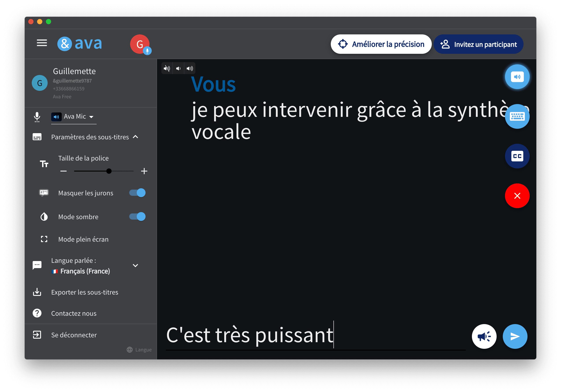Open the Ava Mic dropdown
Viewport: 561px width, 392px height.
tap(74, 116)
